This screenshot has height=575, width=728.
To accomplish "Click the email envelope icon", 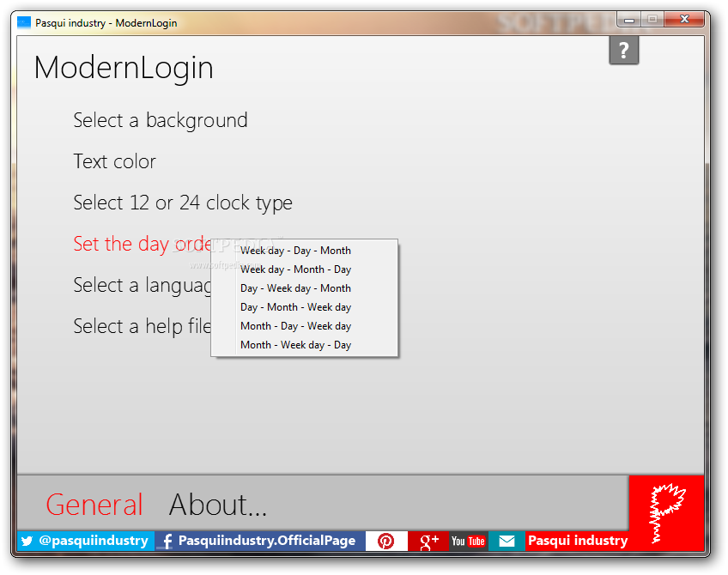I will [507, 541].
